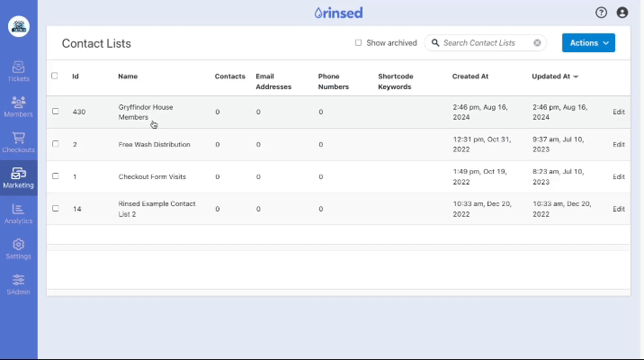644x360 pixels.
Task: Open the user account profile icon
Action: tap(622, 13)
